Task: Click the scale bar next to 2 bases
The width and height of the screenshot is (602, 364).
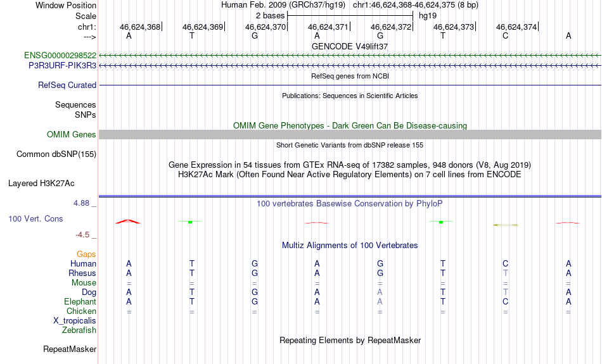Action: [x=350, y=16]
